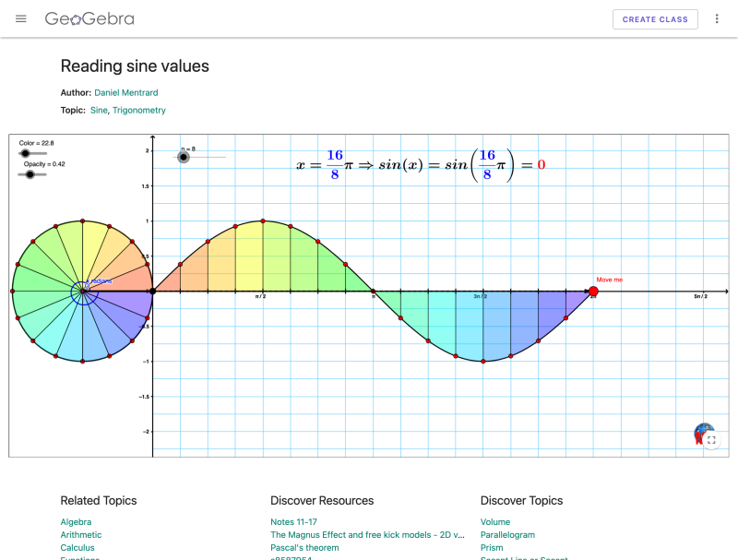Open the Parallelogram discover topic
This screenshot has width=738, height=560.
(x=507, y=534)
